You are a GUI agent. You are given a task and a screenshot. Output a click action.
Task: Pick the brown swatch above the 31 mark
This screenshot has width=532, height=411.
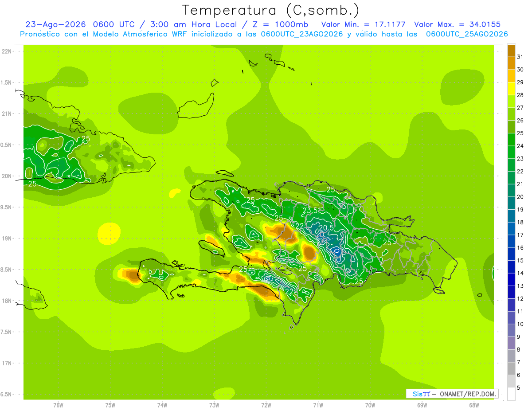point(511,50)
